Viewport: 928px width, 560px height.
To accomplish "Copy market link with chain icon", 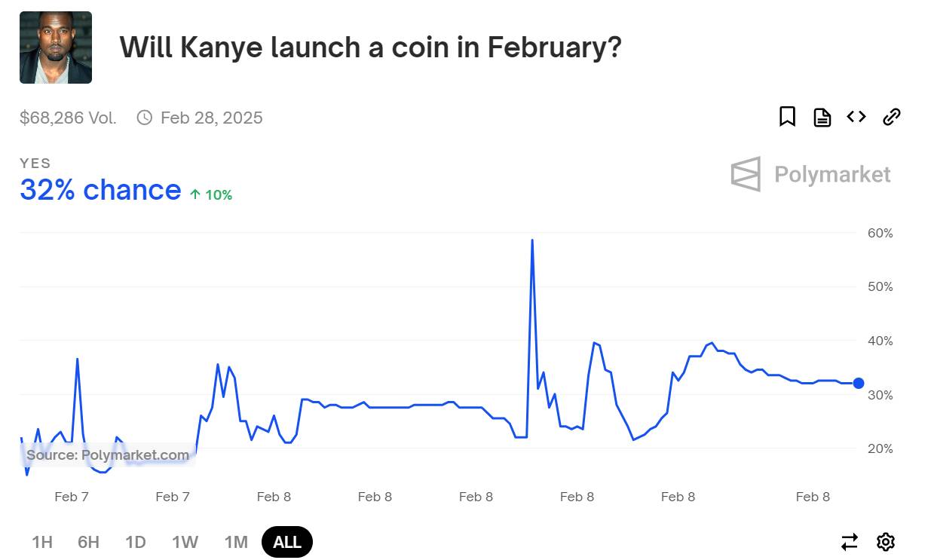I will 891,117.
